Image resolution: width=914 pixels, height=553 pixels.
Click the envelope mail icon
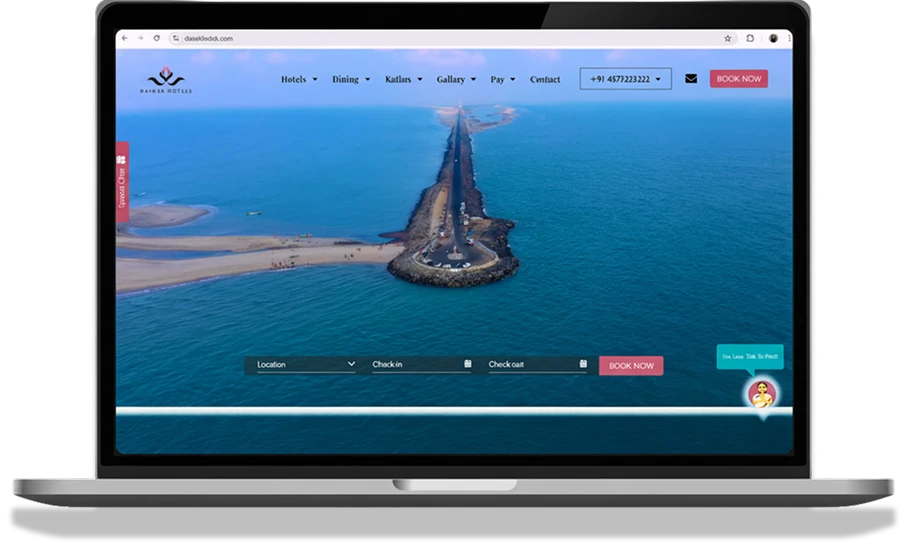tap(691, 79)
